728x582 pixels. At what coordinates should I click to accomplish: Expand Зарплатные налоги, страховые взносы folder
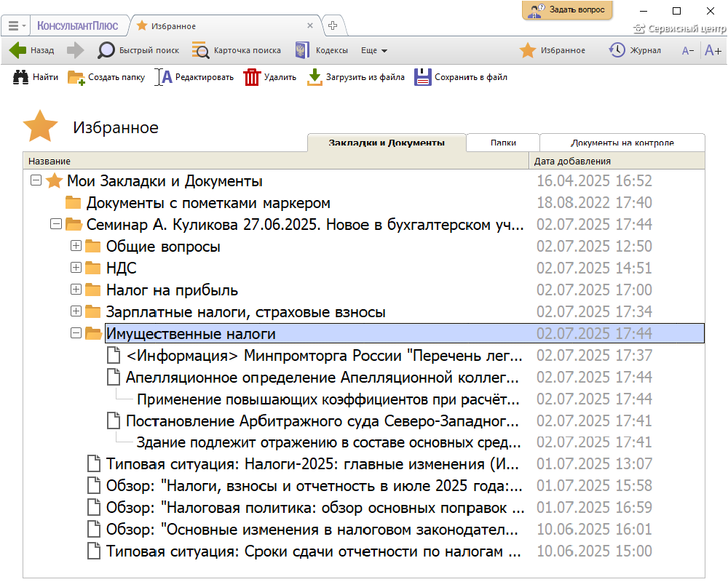tap(76, 311)
